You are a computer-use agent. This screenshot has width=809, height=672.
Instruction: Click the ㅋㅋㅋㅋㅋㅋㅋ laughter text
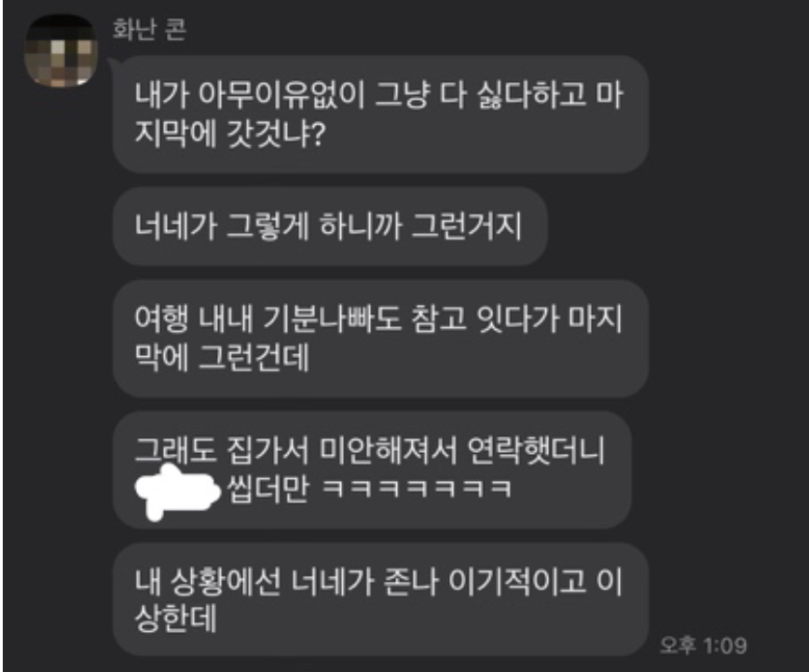(417, 488)
